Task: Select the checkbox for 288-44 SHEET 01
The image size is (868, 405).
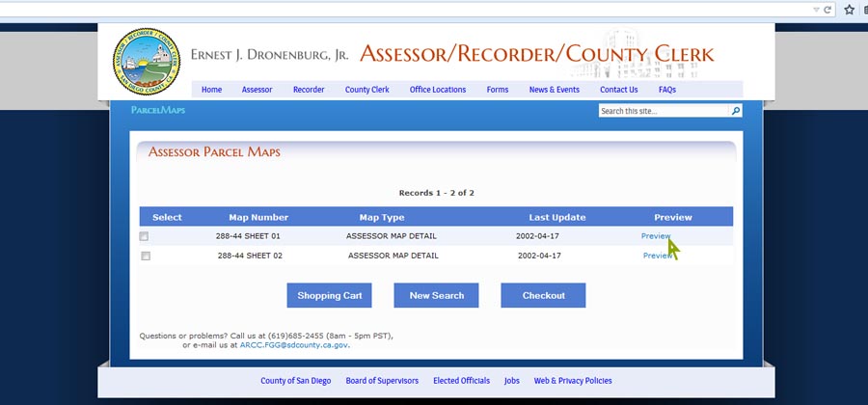Action: click(145, 236)
